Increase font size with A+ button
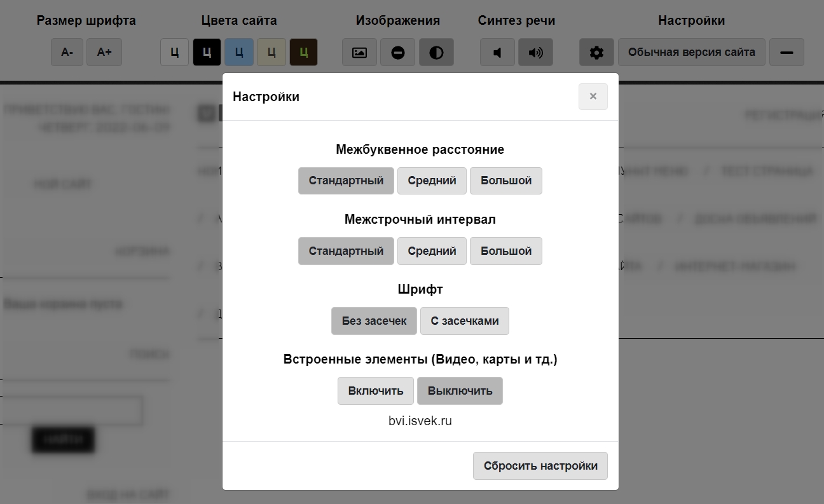 click(x=104, y=52)
